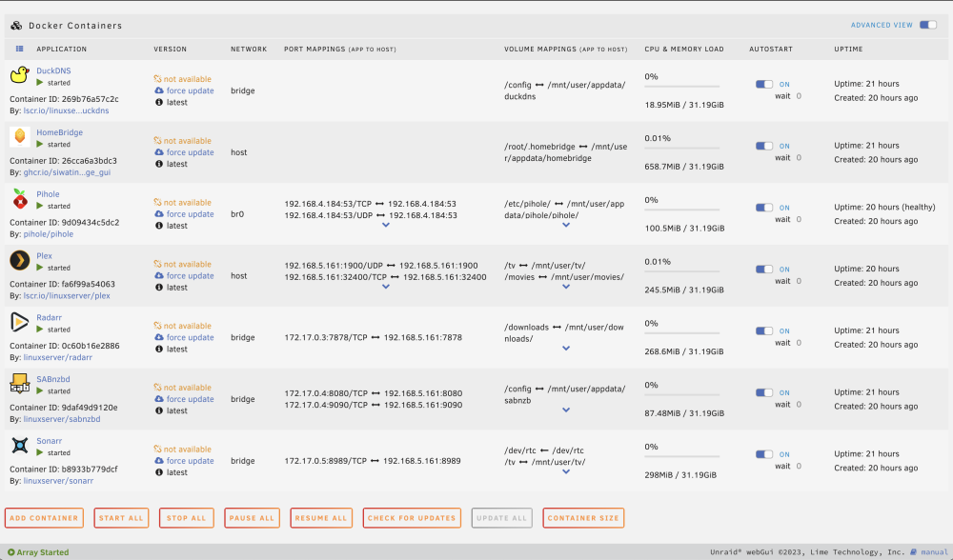Open the DuckDNS application name link

pos(53,71)
